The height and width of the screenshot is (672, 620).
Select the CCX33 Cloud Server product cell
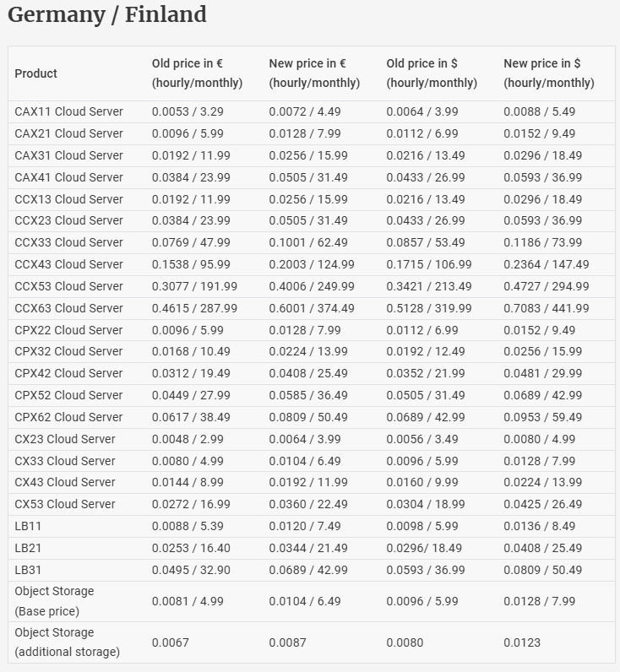coord(68,242)
